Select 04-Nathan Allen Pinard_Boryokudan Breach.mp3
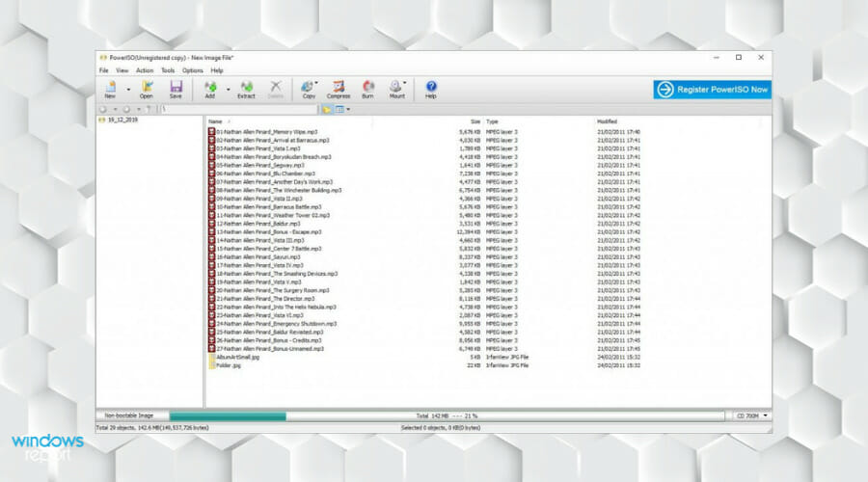 click(274, 156)
